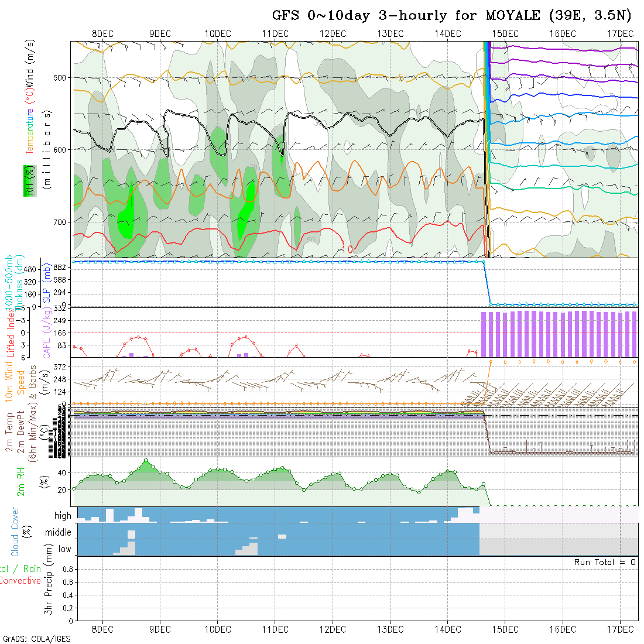The image size is (644, 644).
Task: Click the green RH (%) legend swatch
Action: click(x=28, y=180)
